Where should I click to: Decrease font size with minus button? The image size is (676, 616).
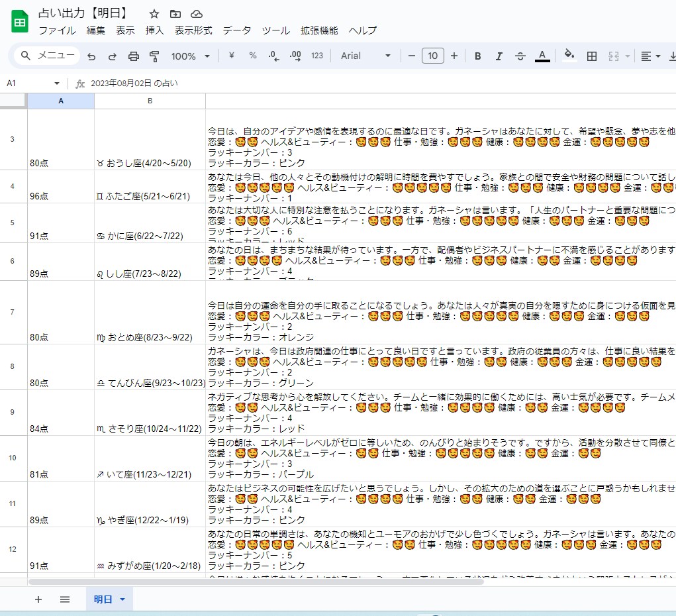[x=411, y=56]
